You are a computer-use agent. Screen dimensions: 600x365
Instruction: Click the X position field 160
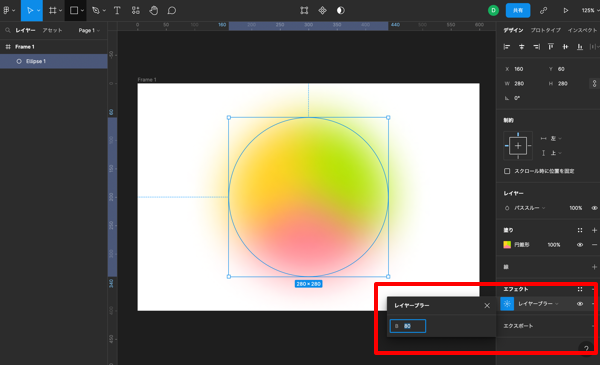(x=519, y=69)
